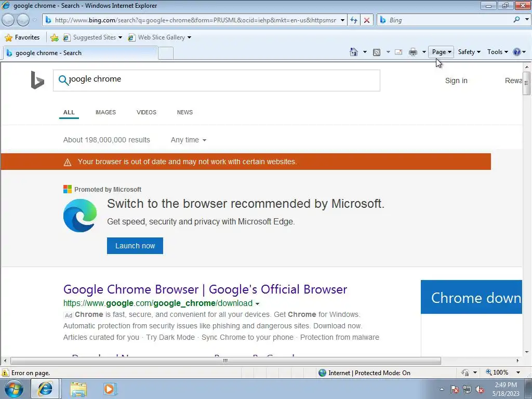Click the red Stop loading button

click(366, 20)
